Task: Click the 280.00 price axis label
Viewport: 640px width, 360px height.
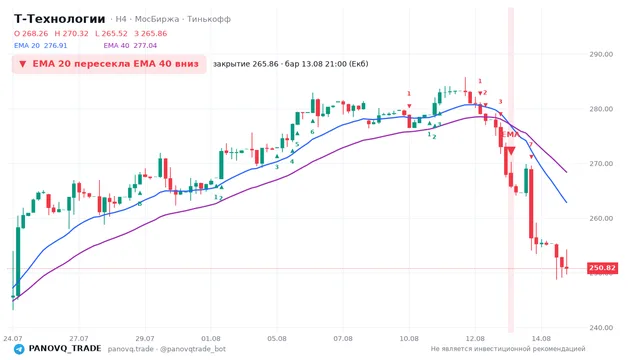Action: [x=601, y=109]
